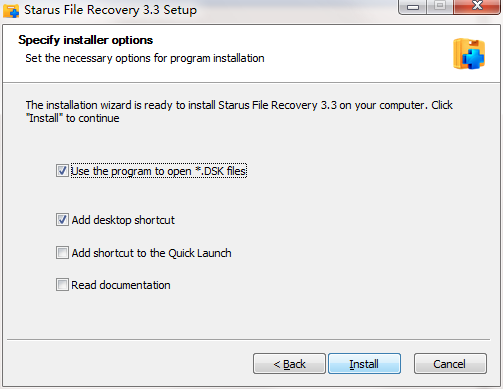503x389 pixels.
Task: Minimize the Setup window
Action: tap(413, 7)
